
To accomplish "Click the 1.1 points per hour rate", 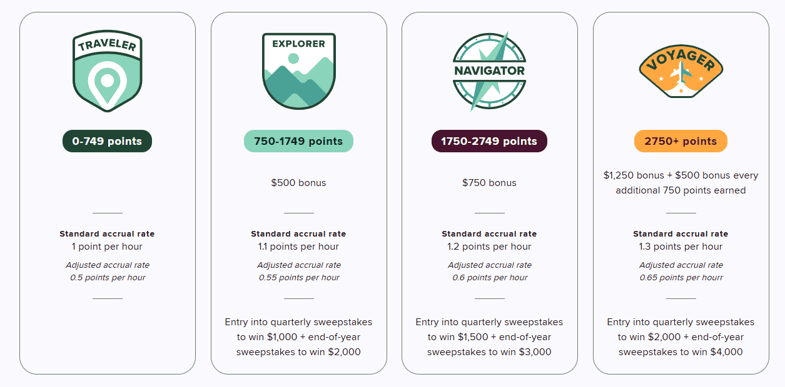I will 298,246.
